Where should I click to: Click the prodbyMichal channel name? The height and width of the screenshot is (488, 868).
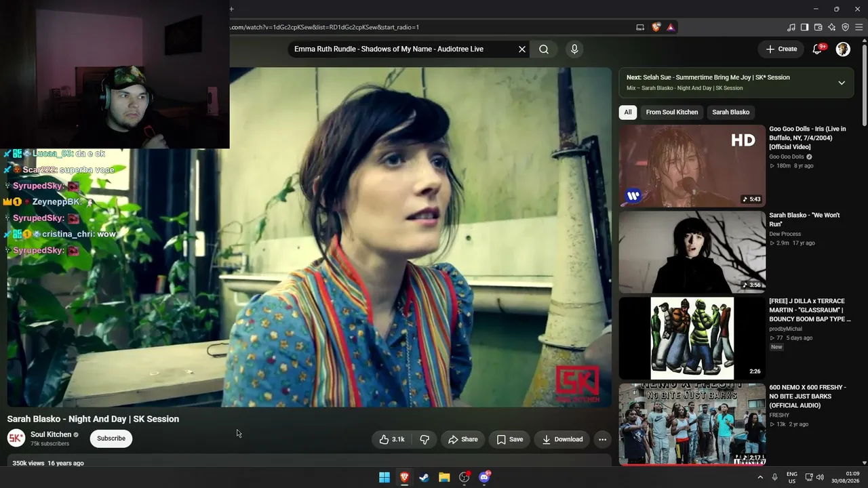[785, 329]
